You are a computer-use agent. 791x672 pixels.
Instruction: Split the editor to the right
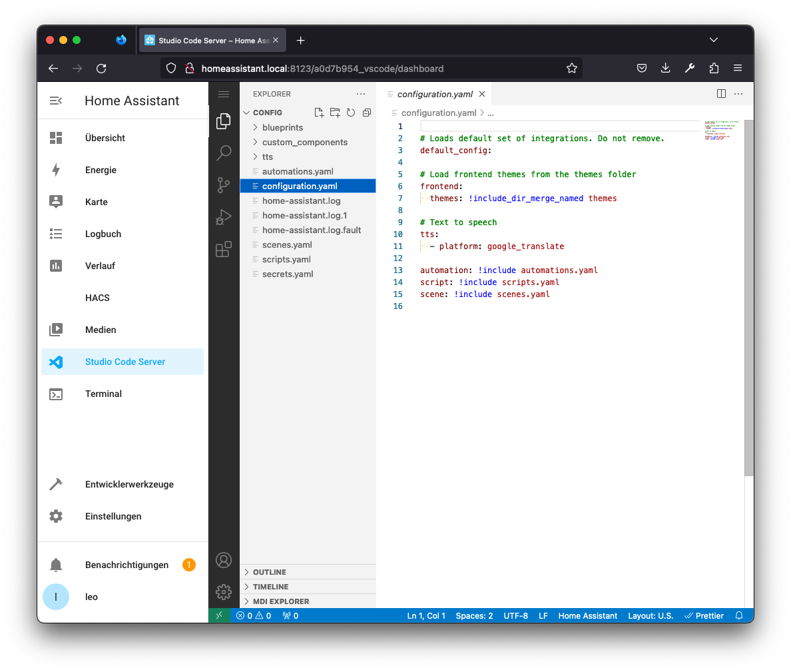(x=721, y=94)
